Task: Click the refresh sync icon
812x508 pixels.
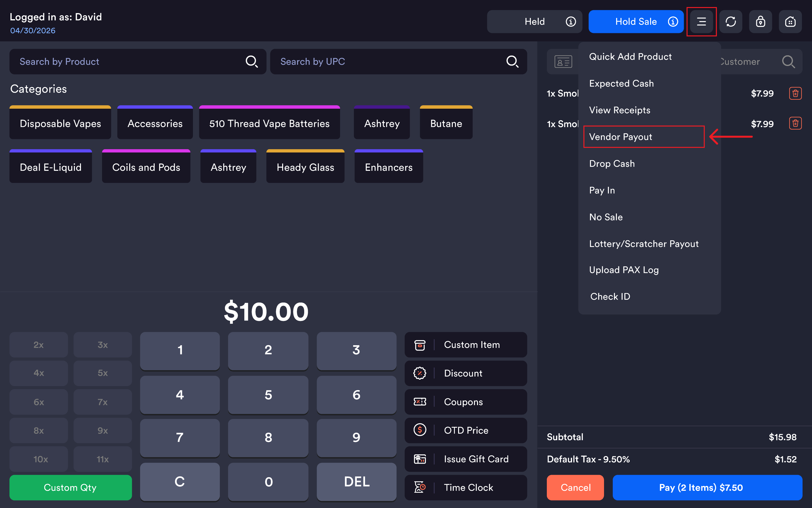Action: 730,22
